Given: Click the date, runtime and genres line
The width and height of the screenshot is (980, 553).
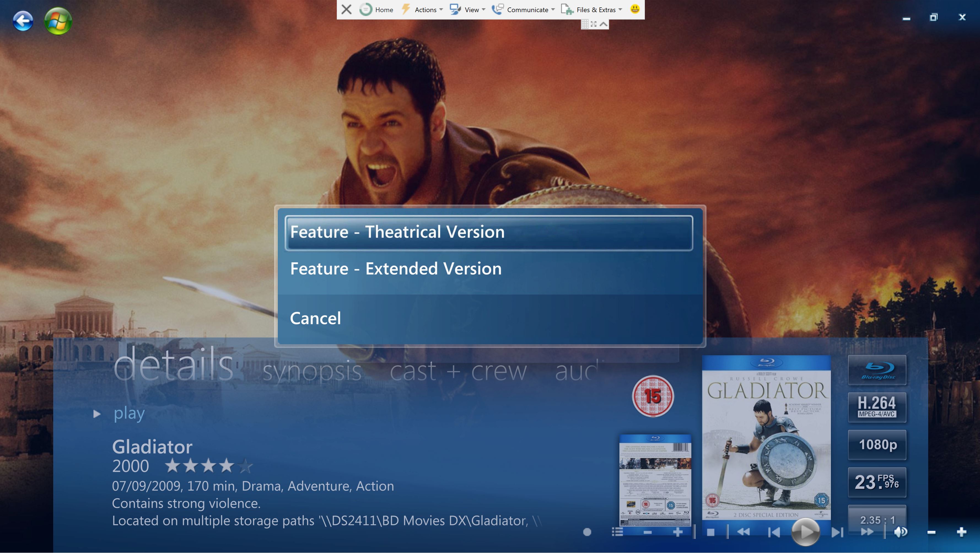Looking at the screenshot, I should click(253, 486).
